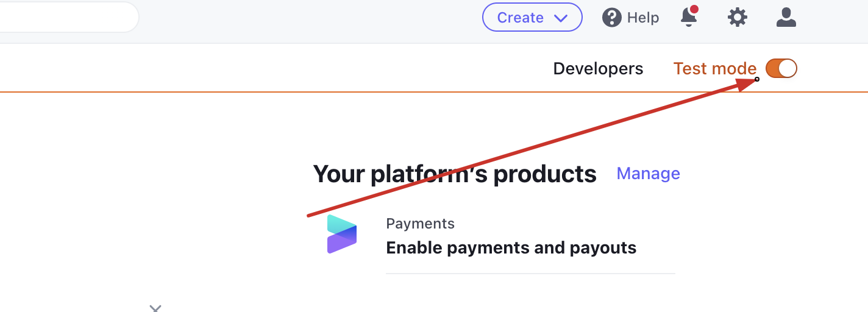Open the user profile icon
This screenshot has width=868, height=312.
tap(786, 18)
